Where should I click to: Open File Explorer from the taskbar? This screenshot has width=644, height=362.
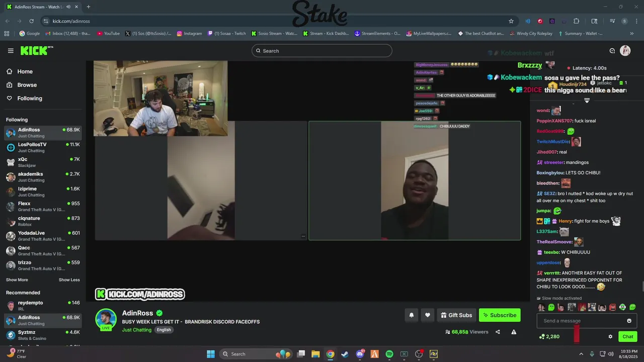315,354
